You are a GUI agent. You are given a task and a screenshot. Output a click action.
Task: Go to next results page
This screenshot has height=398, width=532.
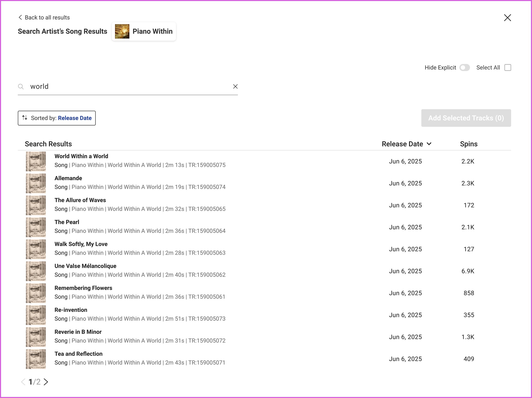pyautogui.click(x=46, y=382)
